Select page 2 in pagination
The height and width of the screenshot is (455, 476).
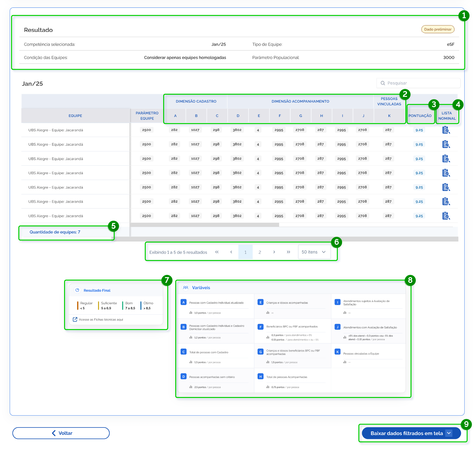pyautogui.click(x=260, y=252)
